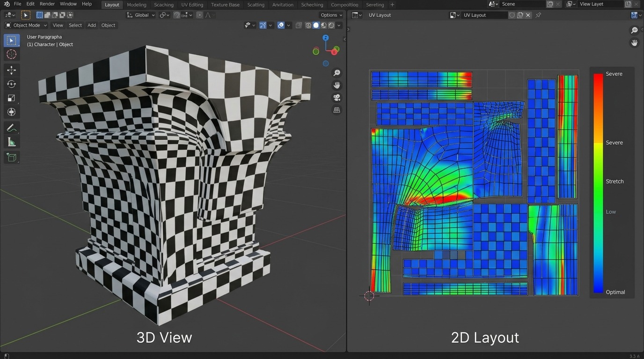Viewport: 644px width, 359px height.
Task: Enable material preview shading
Action: click(324, 25)
